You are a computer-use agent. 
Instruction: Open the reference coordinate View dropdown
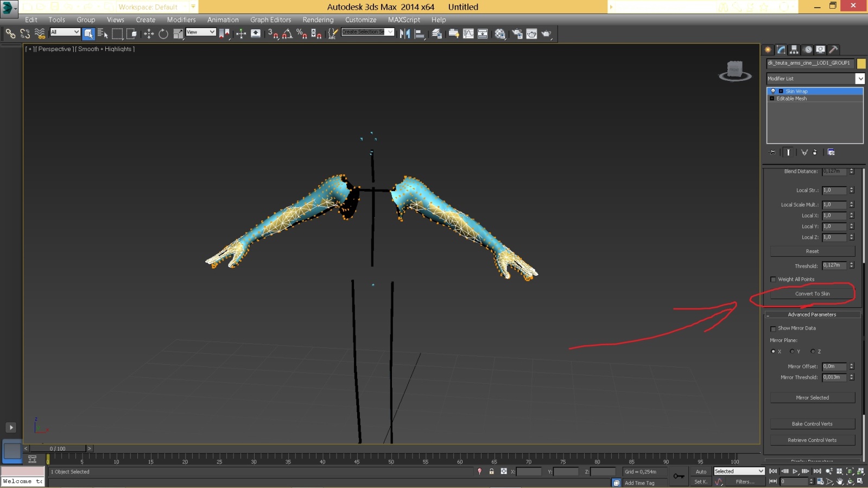pos(201,32)
